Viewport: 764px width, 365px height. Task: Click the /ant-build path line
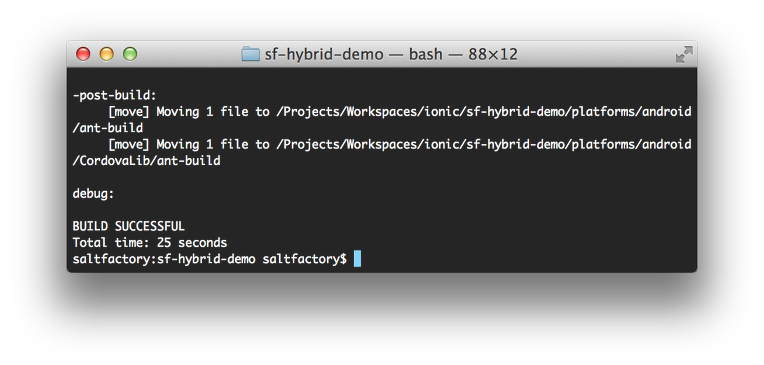pyautogui.click(x=108, y=128)
